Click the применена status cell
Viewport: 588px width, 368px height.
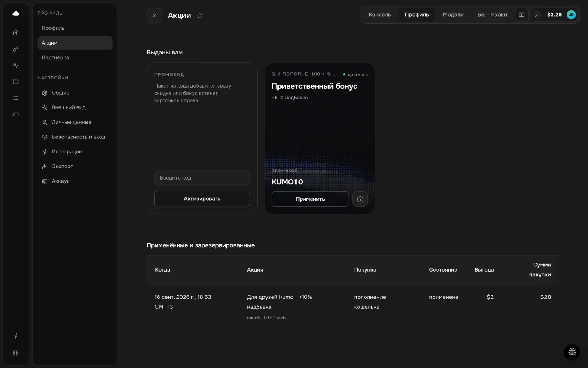pos(443,297)
